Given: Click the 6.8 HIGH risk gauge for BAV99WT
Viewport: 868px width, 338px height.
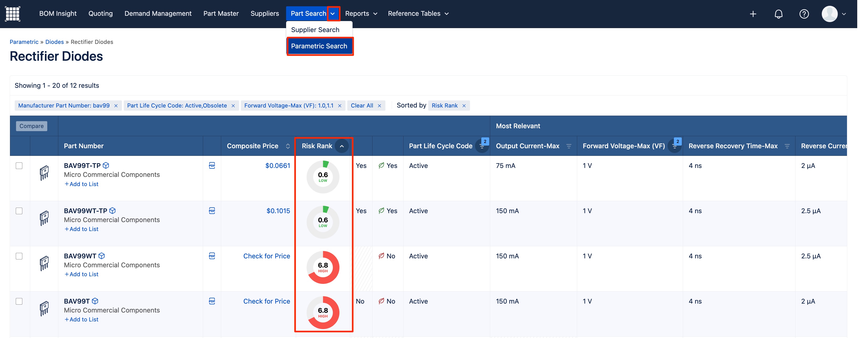Looking at the screenshot, I should (322, 267).
